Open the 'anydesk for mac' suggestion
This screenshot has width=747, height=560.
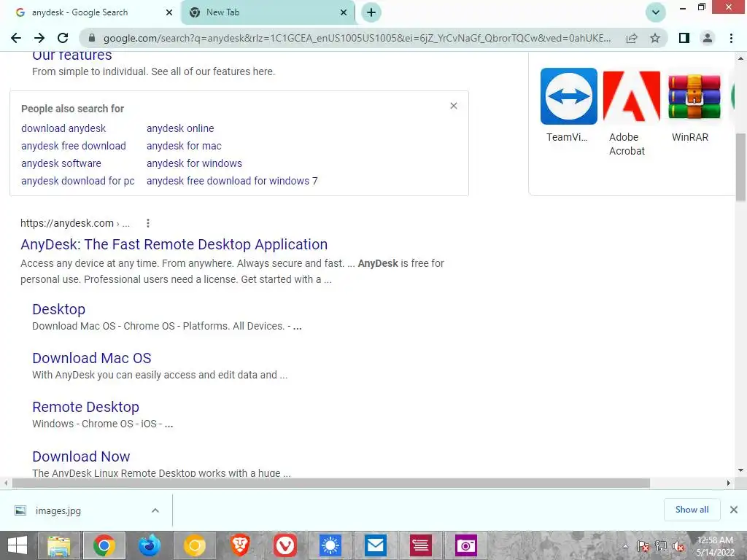click(184, 146)
